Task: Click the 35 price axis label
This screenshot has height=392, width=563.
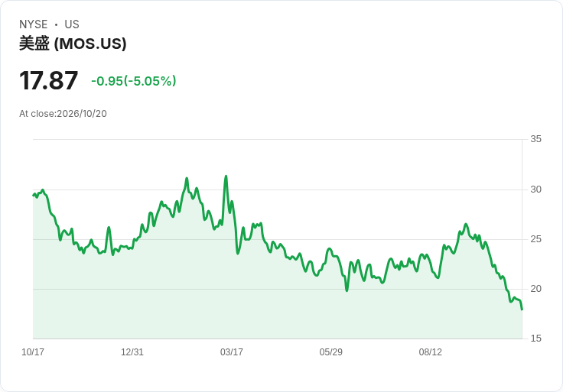Action: click(535, 139)
